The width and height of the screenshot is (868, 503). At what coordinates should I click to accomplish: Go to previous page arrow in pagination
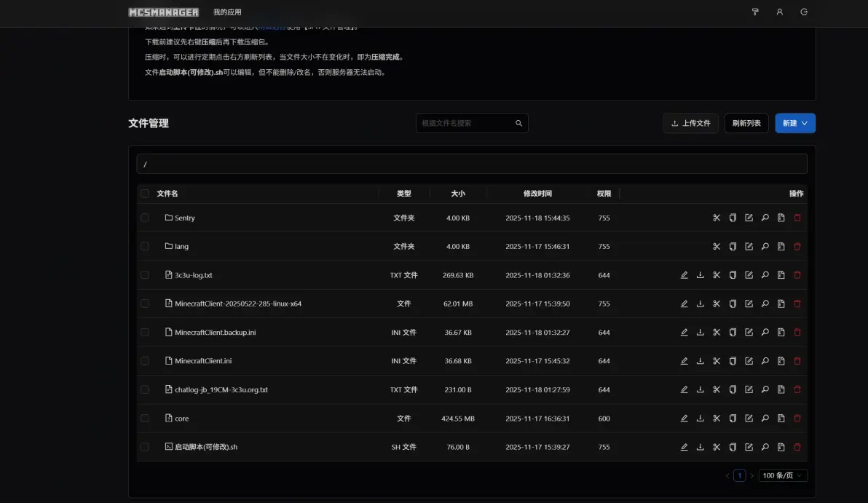tap(727, 476)
